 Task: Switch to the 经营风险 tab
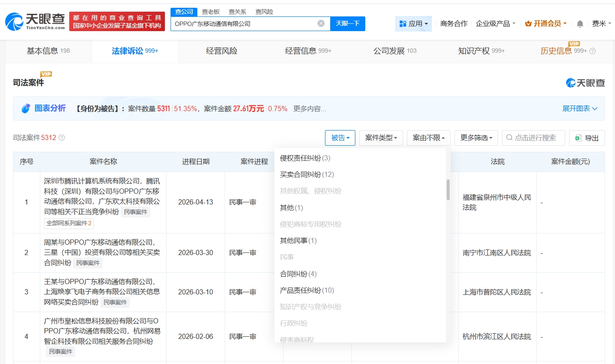tap(222, 51)
